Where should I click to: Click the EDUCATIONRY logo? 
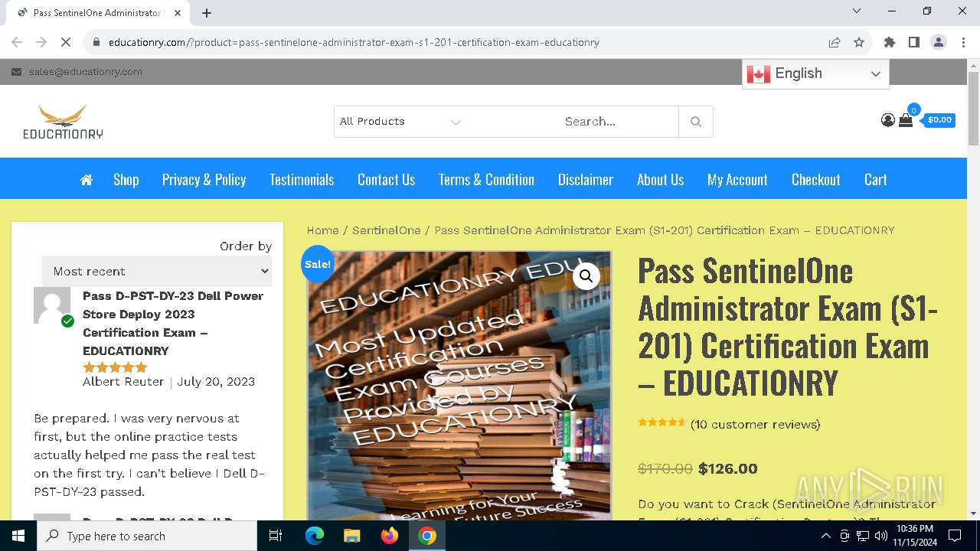(x=64, y=122)
